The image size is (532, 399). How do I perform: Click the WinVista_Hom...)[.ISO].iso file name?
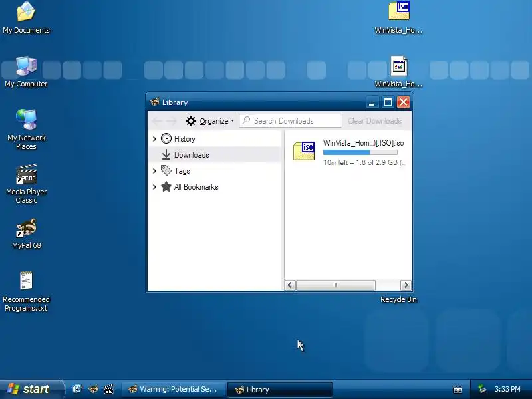pos(363,143)
